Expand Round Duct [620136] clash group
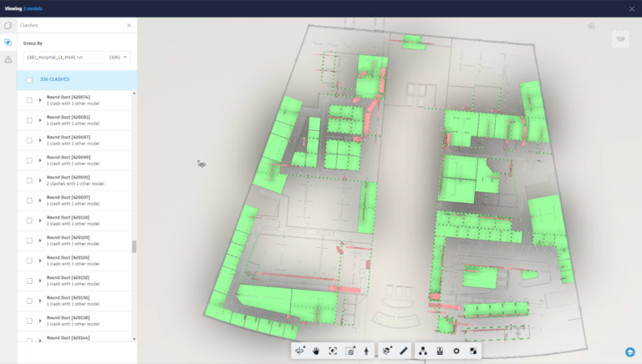This screenshot has height=364, width=642. (x=40, y=301)
